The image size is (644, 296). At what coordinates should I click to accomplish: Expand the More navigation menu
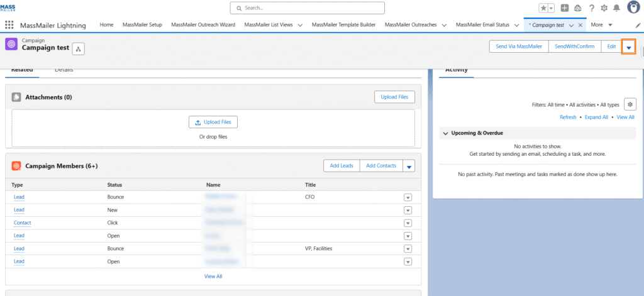point(601,25)
